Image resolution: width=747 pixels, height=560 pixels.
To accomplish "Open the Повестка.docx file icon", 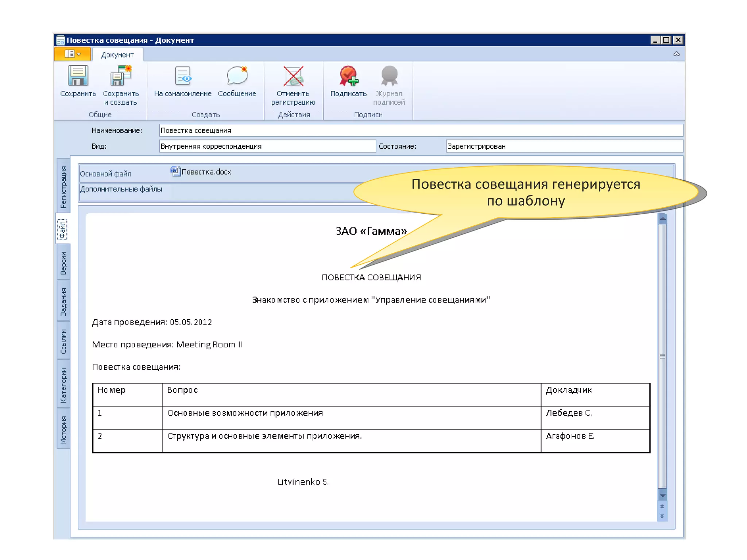I will [x=175, y=171].
